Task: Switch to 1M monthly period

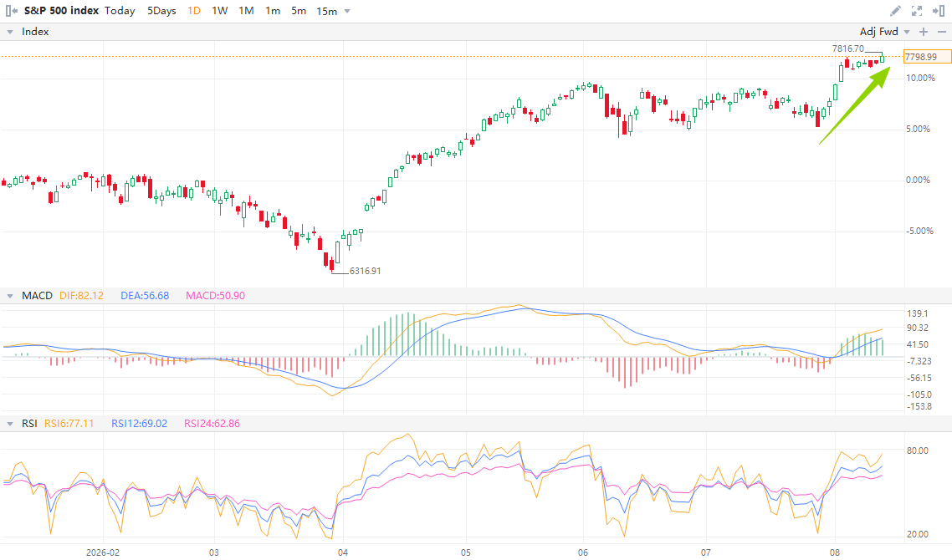Action: pyautogui.click(x=246, y=11)
